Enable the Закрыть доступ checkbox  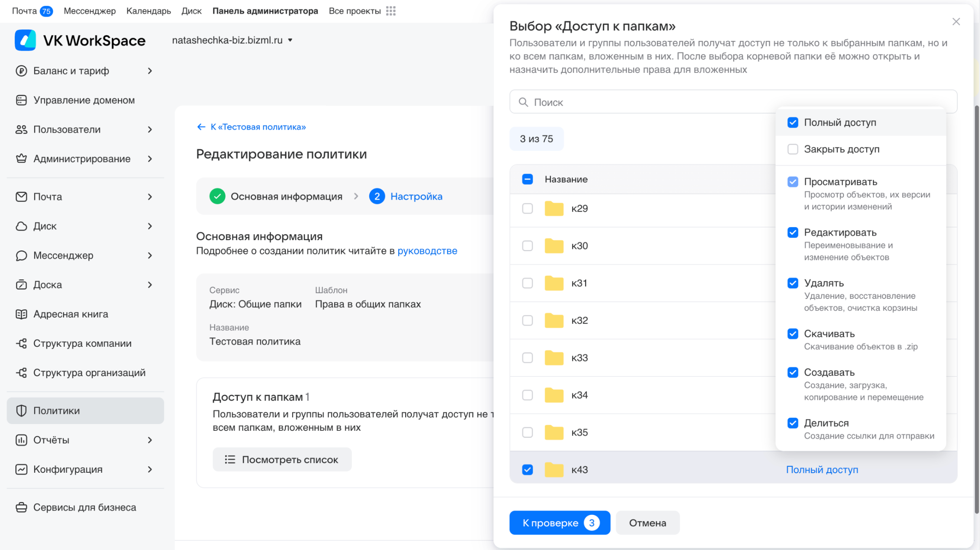coord(792,149)
